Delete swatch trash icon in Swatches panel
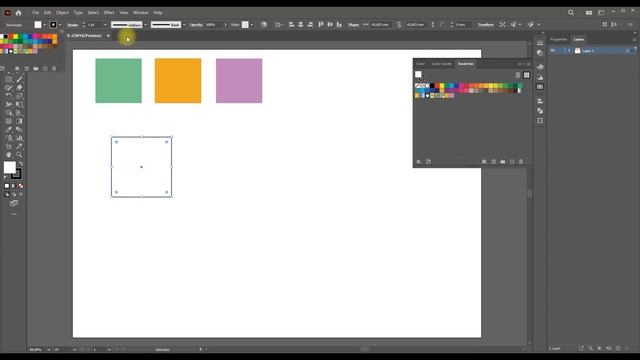640x360 pixels. point(521,162)
